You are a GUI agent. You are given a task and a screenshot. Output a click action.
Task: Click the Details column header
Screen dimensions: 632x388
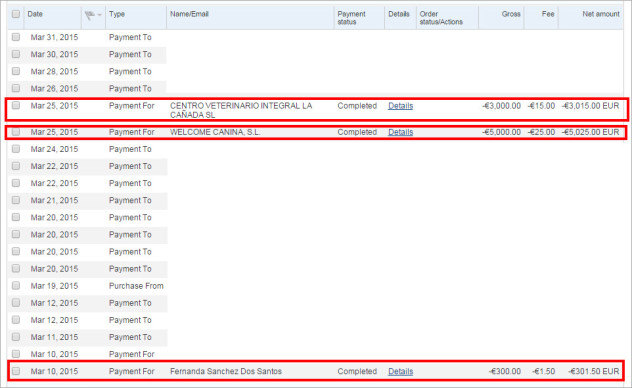pos(399,14)
